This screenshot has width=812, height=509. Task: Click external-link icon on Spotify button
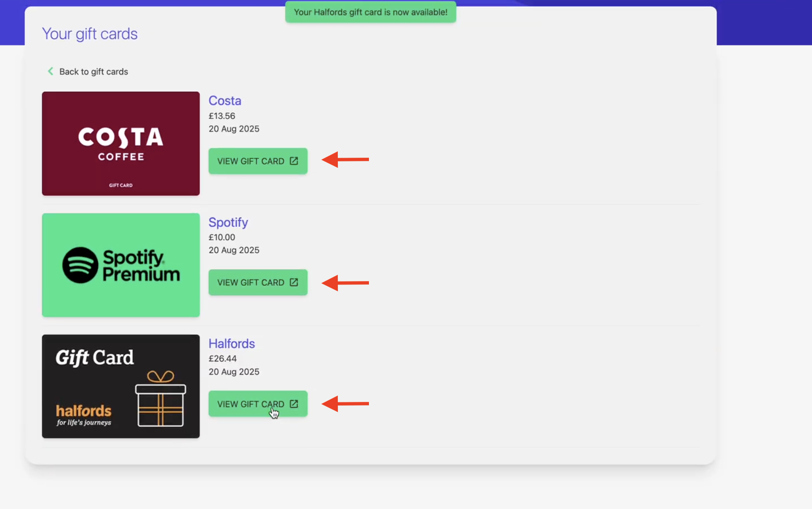[x=294, y=282]
